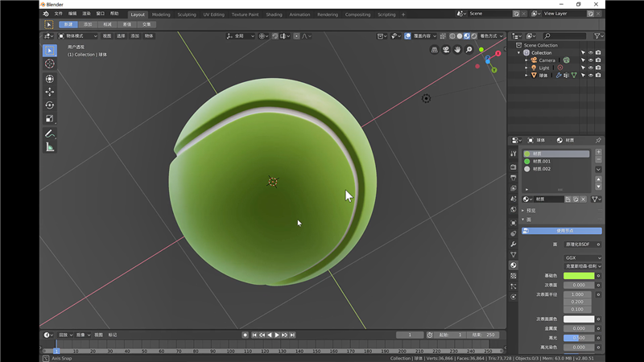This screenshot has height=362, width=644.
Task: Open the shading 着色方式 dropdown
Action: 491,36
